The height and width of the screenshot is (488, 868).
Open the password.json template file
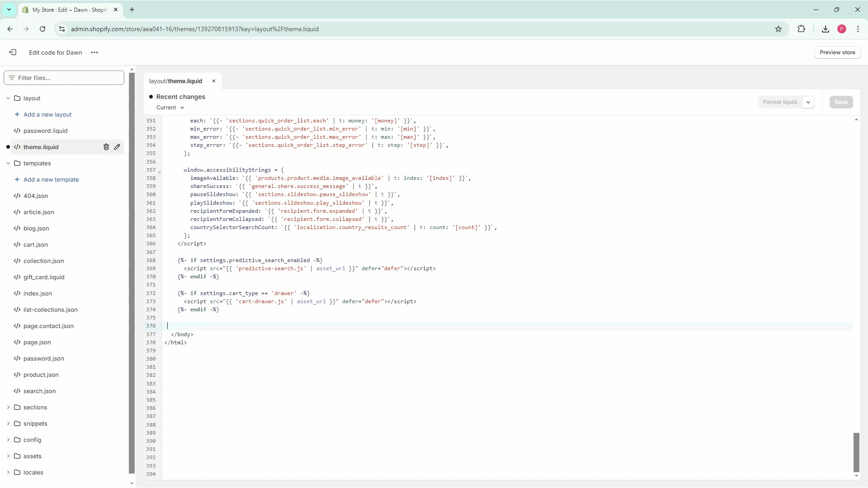coord(44,359)
